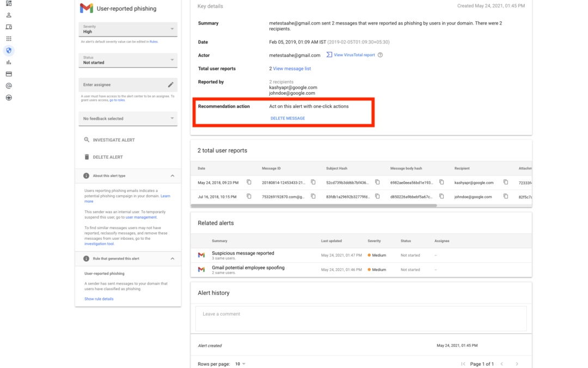Click info icon beside Rule that generated this alert

pos(86,259)
